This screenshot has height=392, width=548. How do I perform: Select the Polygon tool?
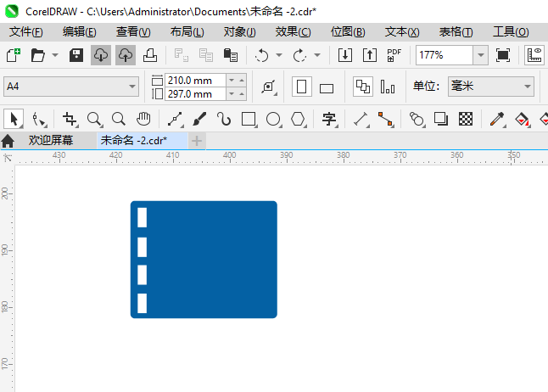point(299,120)
